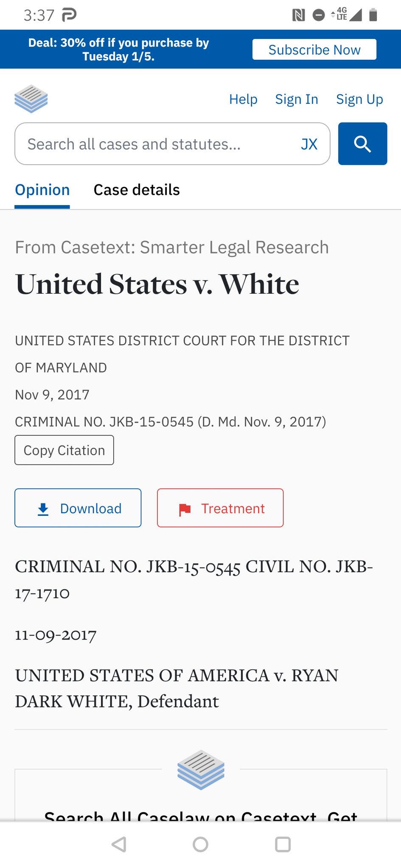The height and width of the screenshot is (868, 401).
Task: Tap the Android home circle button
Action: (200, 844)
